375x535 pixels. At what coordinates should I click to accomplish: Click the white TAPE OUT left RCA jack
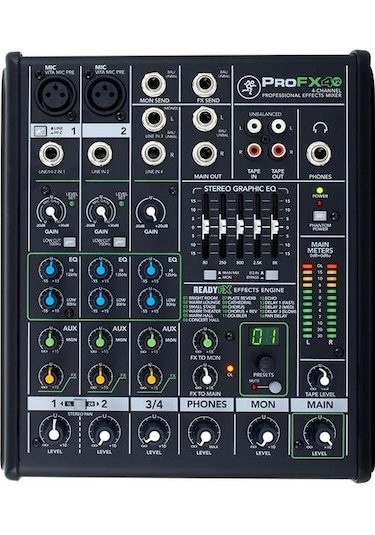tap(278, 126)
